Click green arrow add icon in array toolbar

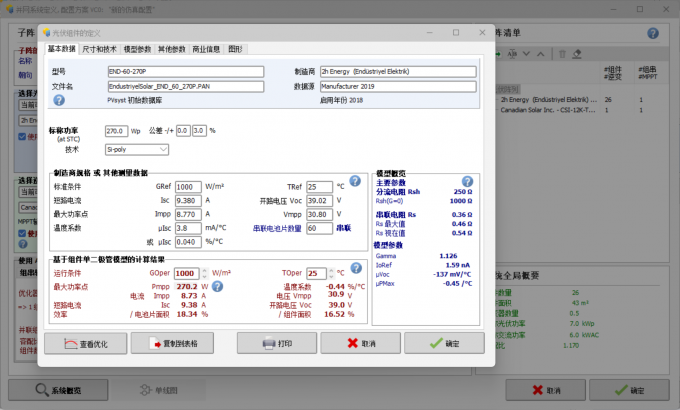(x=498, y=54)
